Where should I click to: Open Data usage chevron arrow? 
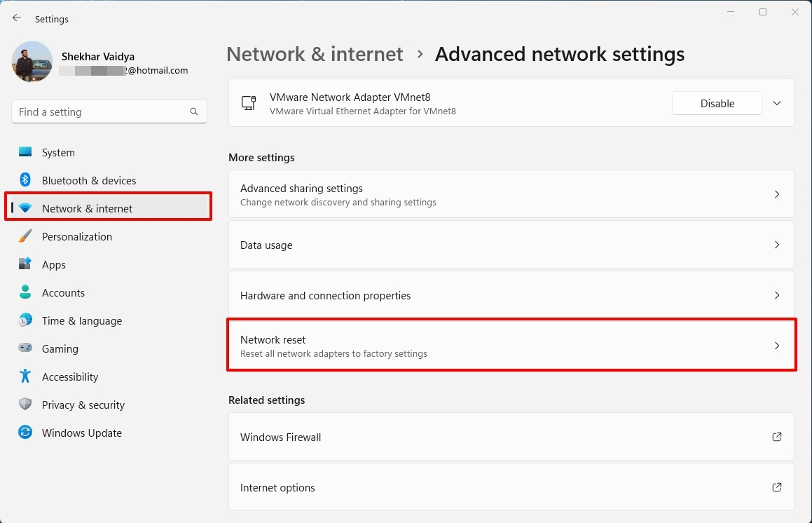pos(777,245)
